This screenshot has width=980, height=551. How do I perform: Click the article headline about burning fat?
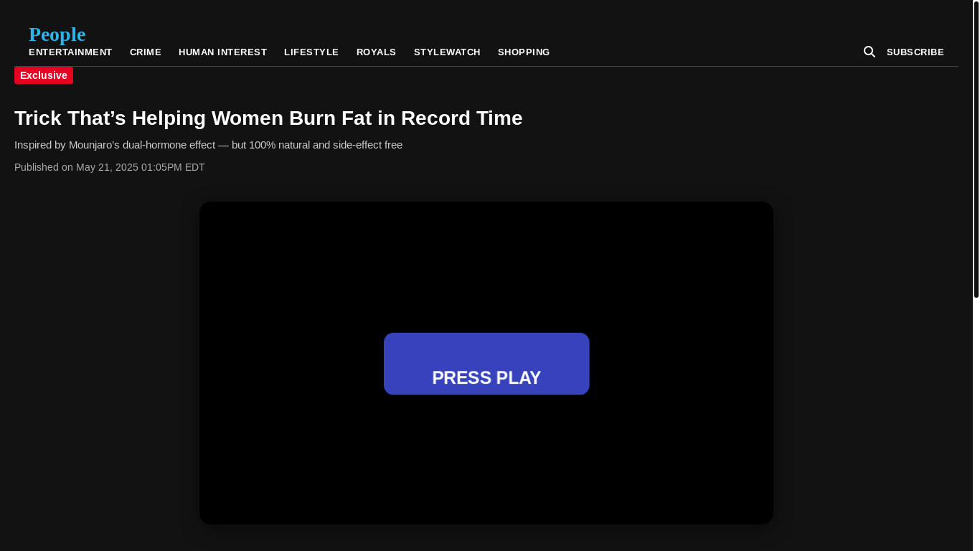tap(268, 118)
